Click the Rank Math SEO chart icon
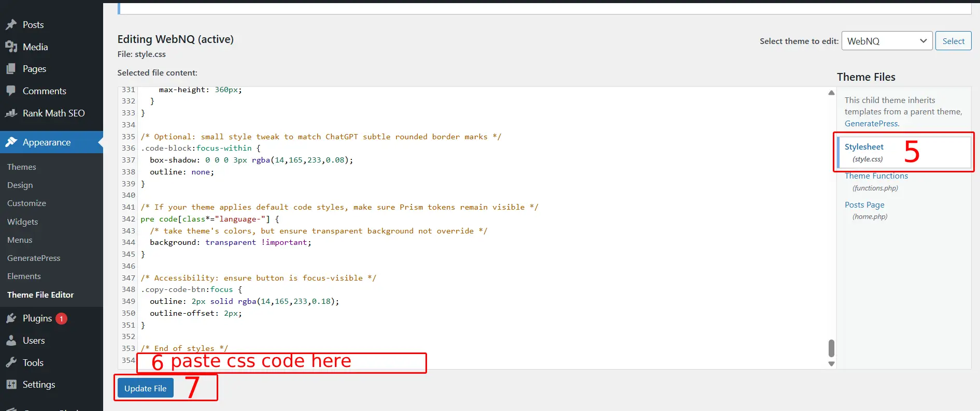This screenshot has height=411, width=980. 11,113
